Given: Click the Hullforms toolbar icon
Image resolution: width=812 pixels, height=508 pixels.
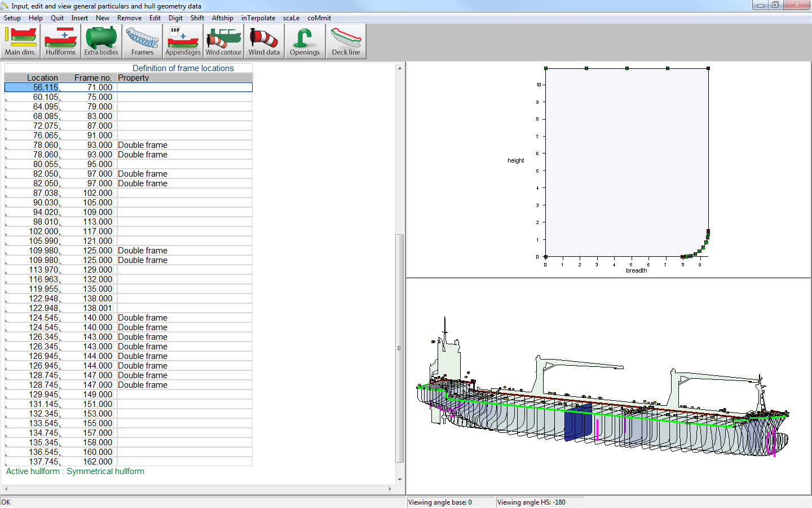Looking at the screenshot, I should (x=60, y=41).
